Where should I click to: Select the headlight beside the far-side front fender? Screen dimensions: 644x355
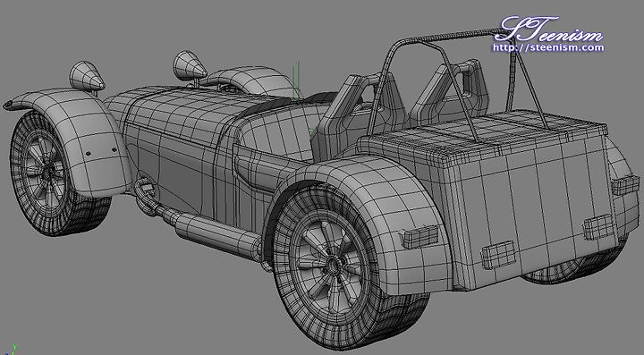[x=189, y=65]
